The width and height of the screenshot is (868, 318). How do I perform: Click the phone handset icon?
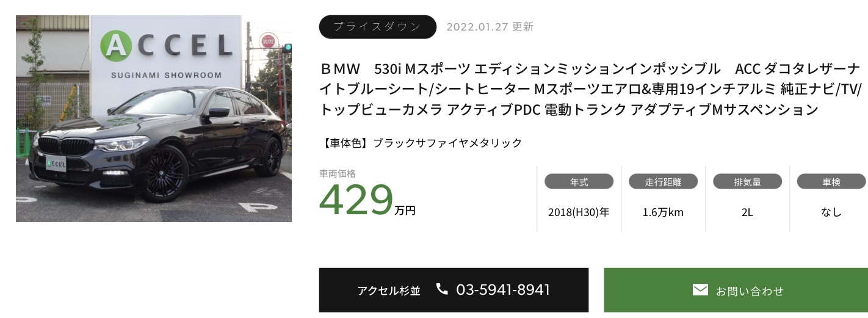442,289
